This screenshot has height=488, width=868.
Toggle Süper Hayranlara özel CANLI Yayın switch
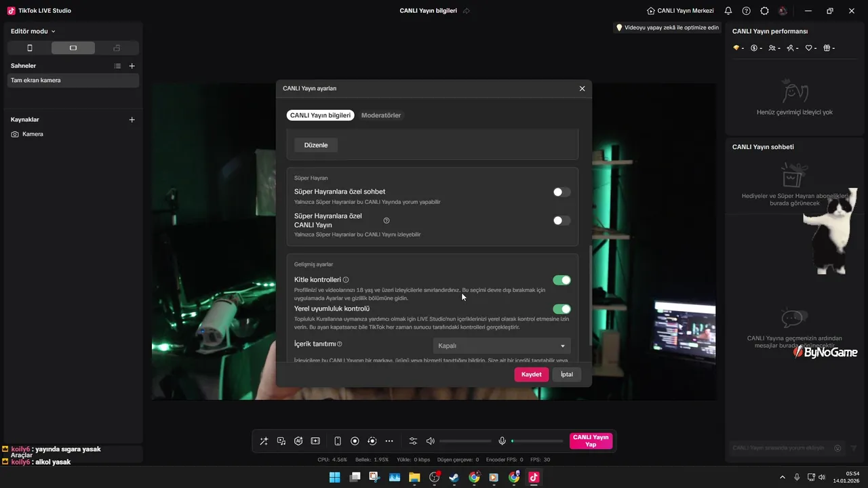561,220
